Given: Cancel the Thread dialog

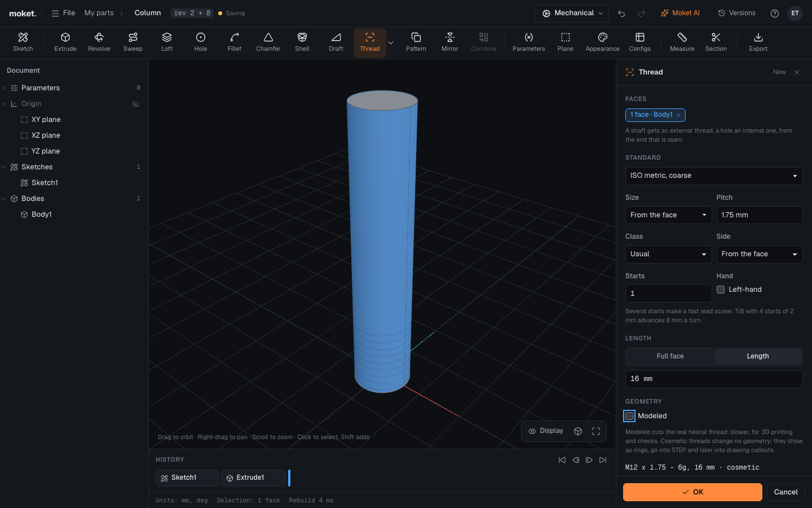Looking at the screenshot, I should (x=785, y=492).
